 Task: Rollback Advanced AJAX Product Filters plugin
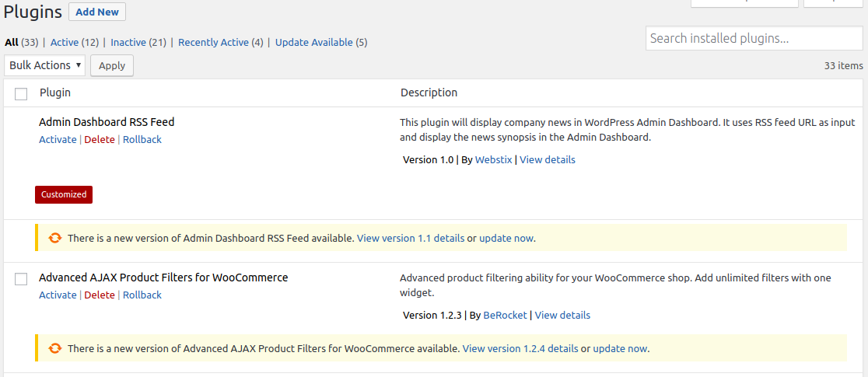pyautogui.click(x=142, y=295)
